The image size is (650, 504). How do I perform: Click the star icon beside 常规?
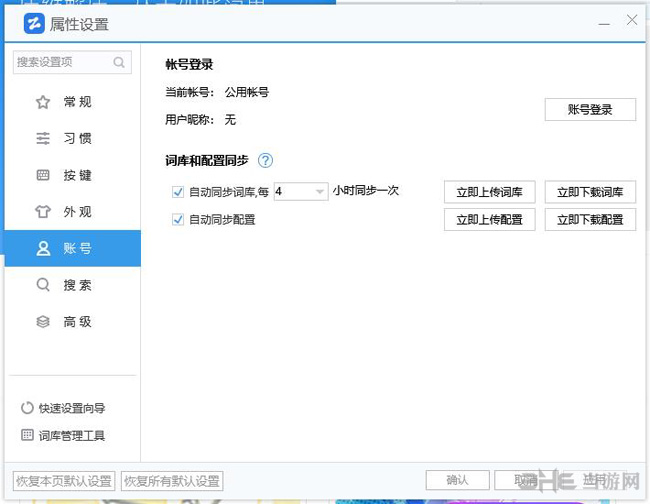[x=43, y=102]
